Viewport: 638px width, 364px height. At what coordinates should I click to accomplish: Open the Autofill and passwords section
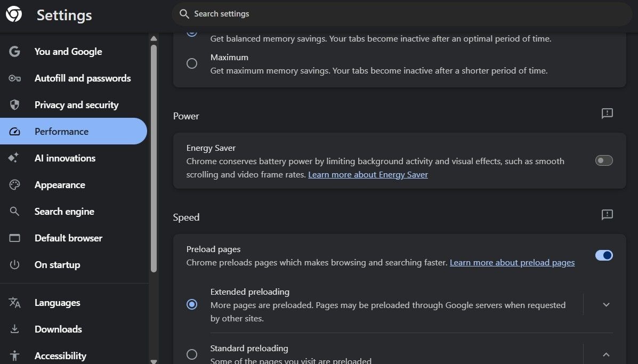click(83, 78)
